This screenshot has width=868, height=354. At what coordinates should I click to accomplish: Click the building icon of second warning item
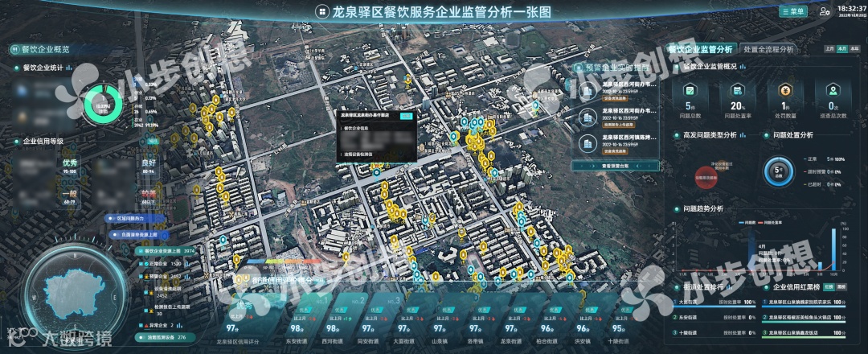(x=588, y=117)
